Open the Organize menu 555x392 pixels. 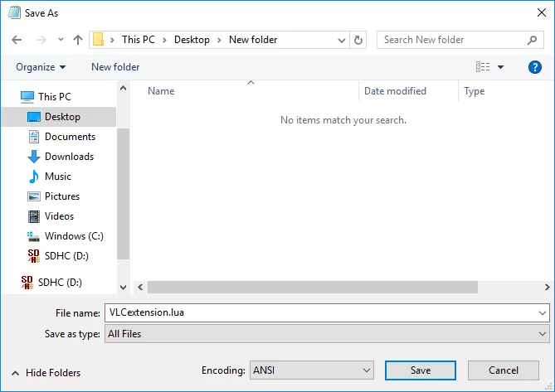point(41,67)
